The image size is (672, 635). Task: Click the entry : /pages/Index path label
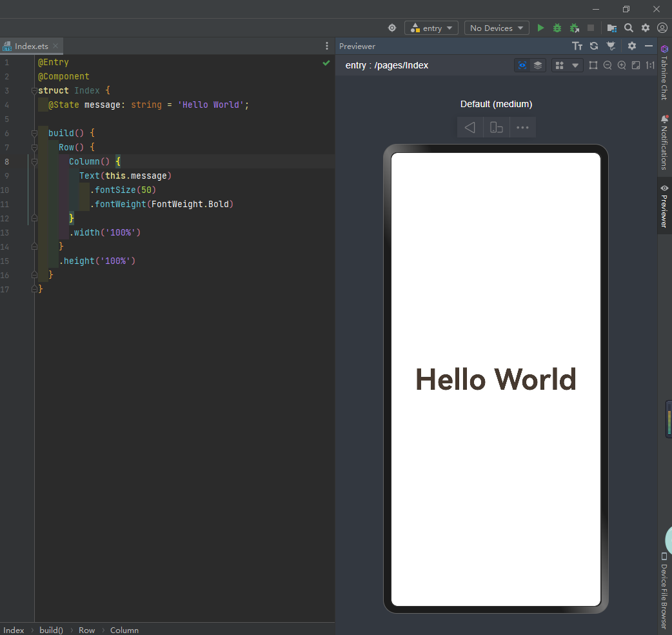point(386,65)
